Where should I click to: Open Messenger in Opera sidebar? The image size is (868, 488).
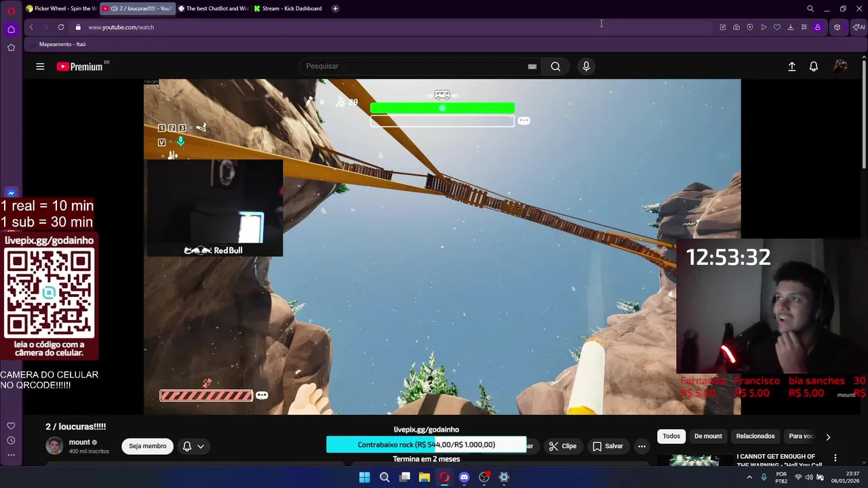11,193
